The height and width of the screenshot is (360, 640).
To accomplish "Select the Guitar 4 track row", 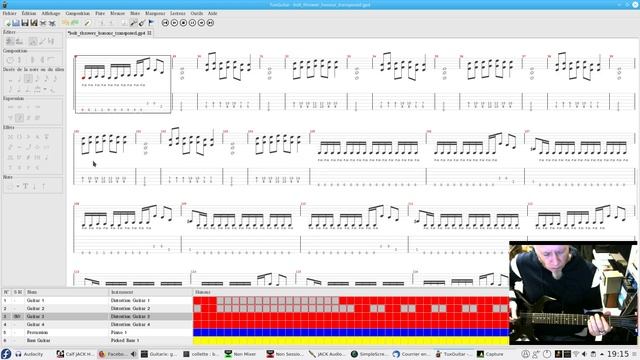I will tap(97, 324).
